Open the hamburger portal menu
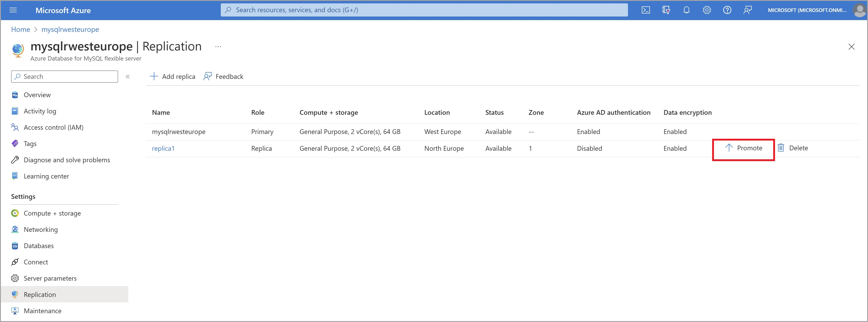The image size is (868, 322). 13,10
